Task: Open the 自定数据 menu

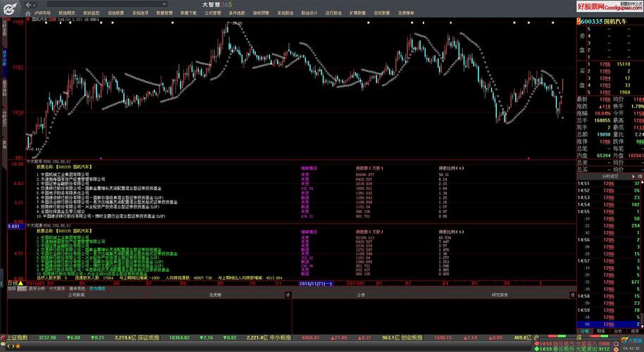Action: click(x=382, y=13)
